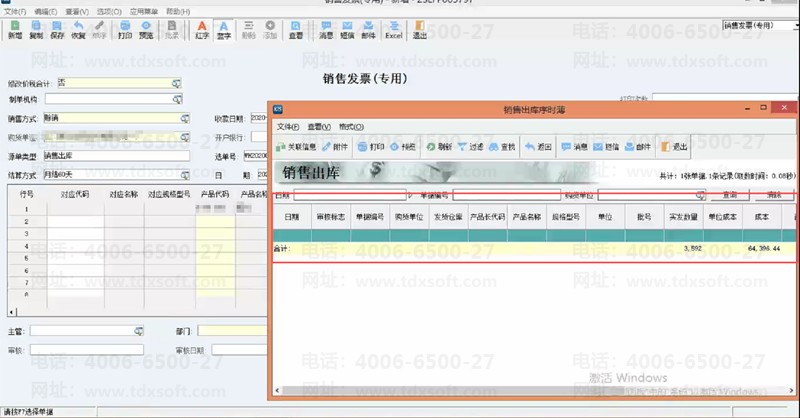Click the Excel export toolbar icon
This screenshot has width=800, height=418.
click(x=394, y=29)
